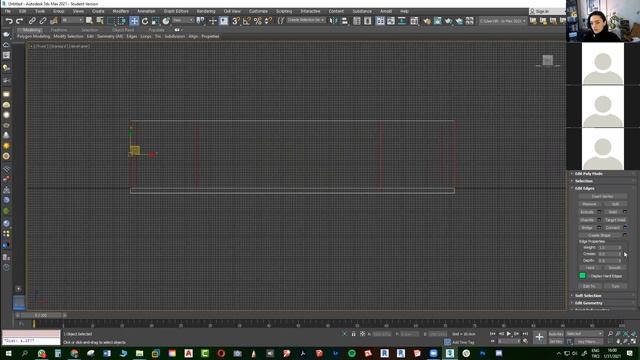Open the Windows Start button
This screenshot has width=640, height=360.
click(x=8, y=353)
